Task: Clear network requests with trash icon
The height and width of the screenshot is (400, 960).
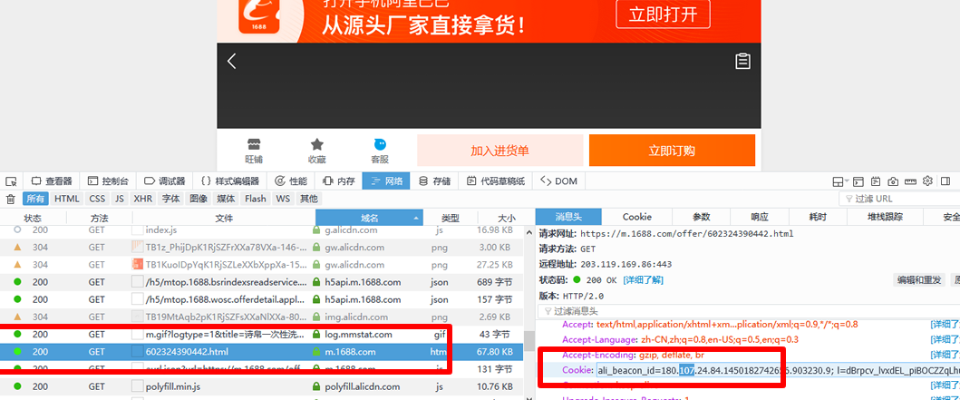Action: click(10, 198)
